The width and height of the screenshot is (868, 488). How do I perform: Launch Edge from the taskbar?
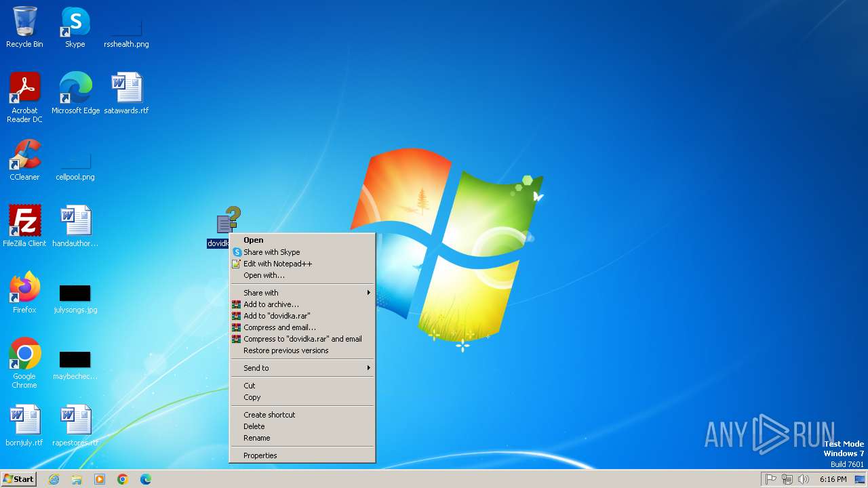(146, 479)
